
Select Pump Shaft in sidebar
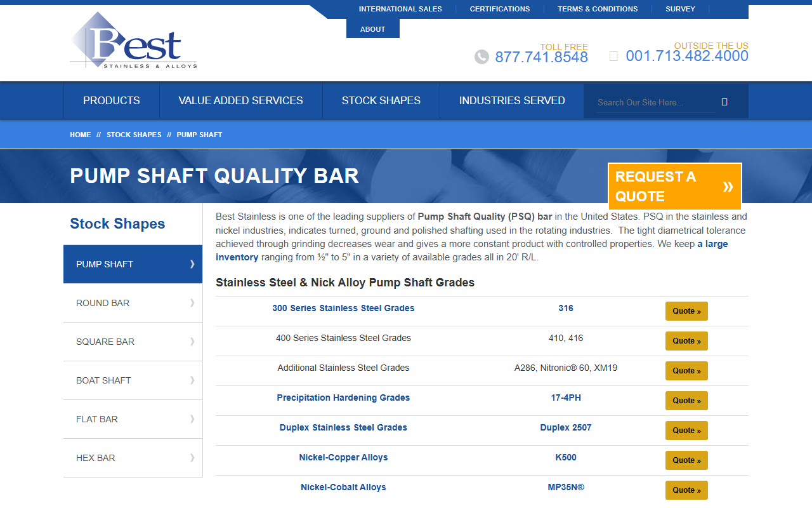click(x=133, y=264)
